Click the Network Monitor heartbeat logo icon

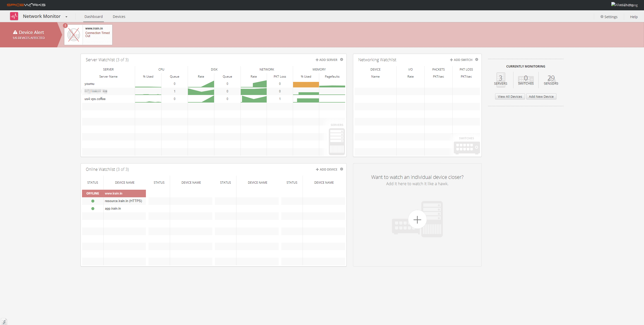coord(14,16)
